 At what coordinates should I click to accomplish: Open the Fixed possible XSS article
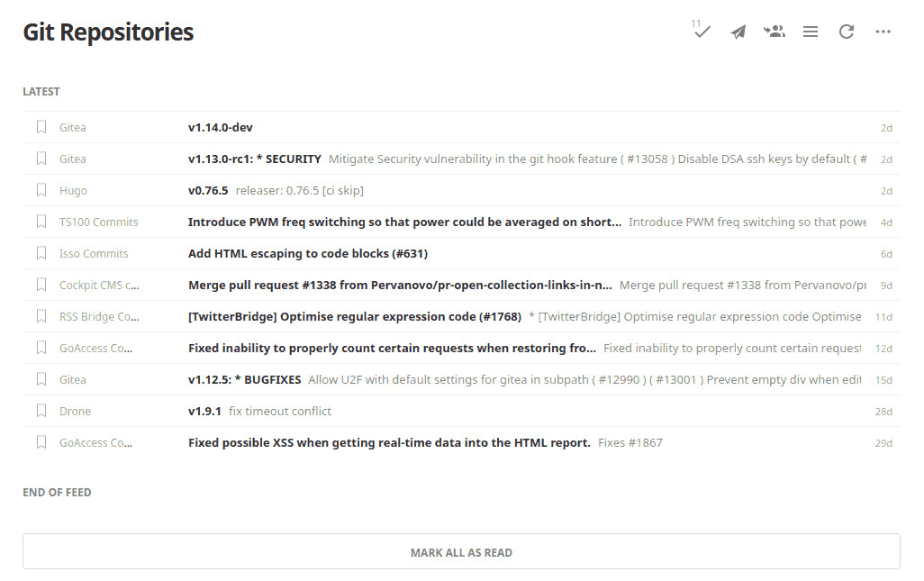click(x=389, y=442)
